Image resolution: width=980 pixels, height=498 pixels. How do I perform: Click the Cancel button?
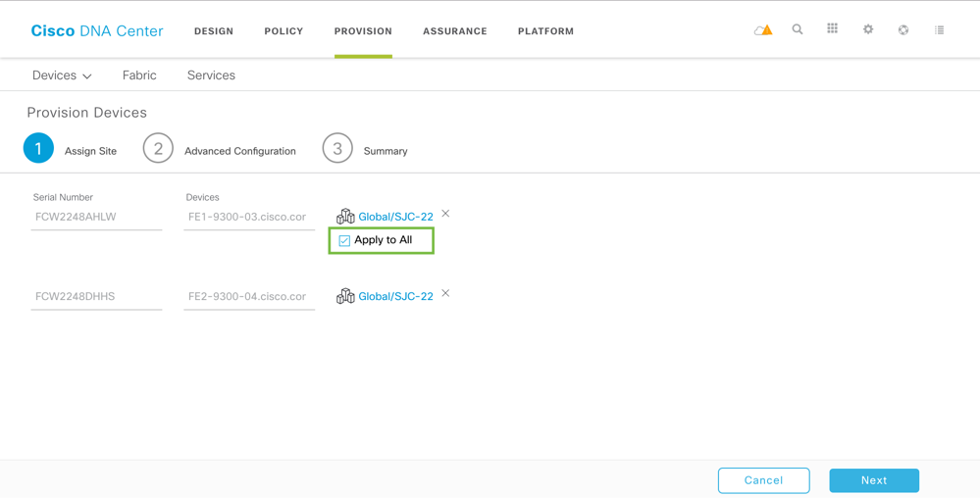pos(764,480)
